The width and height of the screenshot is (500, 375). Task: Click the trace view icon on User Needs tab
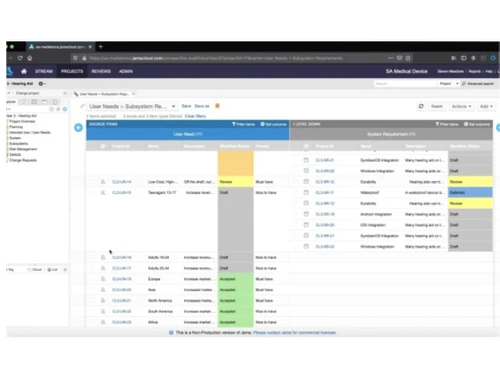(76, 94)
